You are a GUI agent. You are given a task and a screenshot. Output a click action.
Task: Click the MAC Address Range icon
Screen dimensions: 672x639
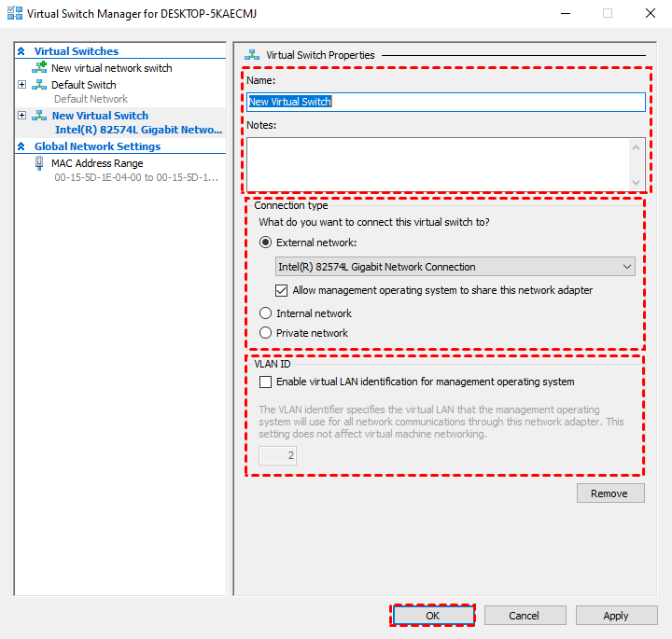(x=39, y=163)
